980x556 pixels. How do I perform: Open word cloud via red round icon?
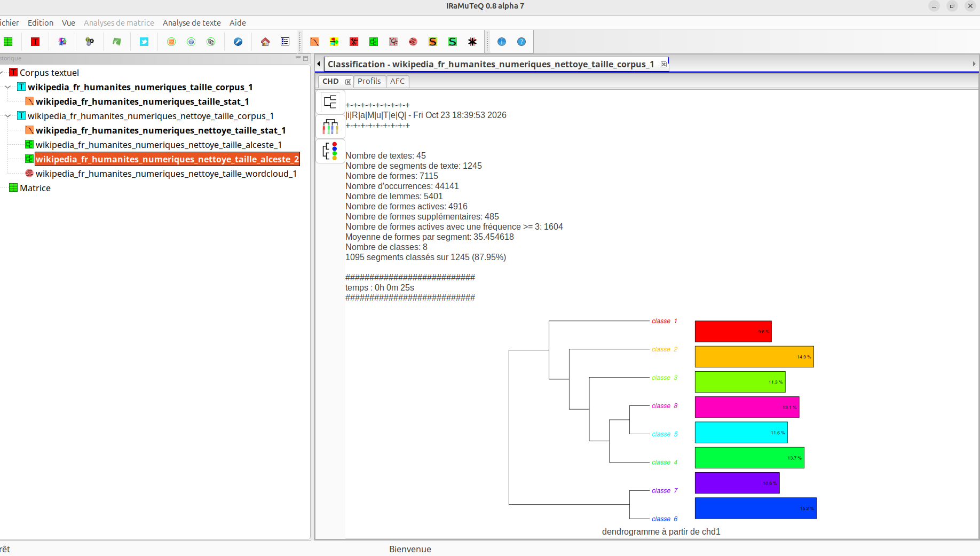pos(413,42)
